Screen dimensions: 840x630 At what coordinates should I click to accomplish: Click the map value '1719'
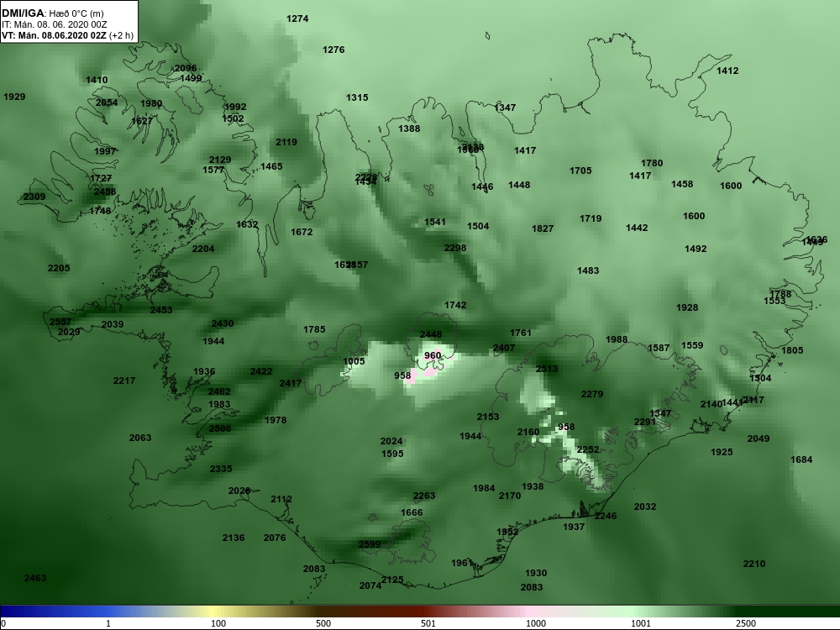pos(591,218)
